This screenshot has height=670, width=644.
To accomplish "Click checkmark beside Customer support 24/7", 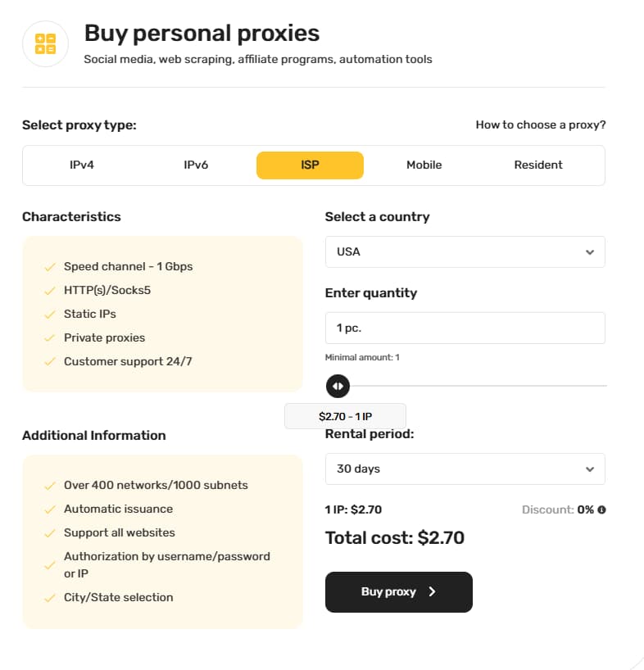I will tap(50, 362).
